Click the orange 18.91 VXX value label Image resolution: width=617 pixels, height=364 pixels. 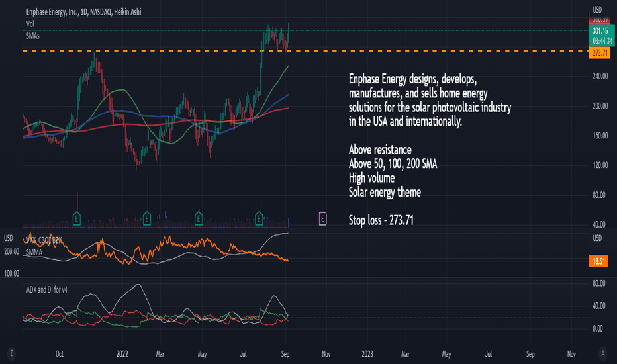click(598, 261)
